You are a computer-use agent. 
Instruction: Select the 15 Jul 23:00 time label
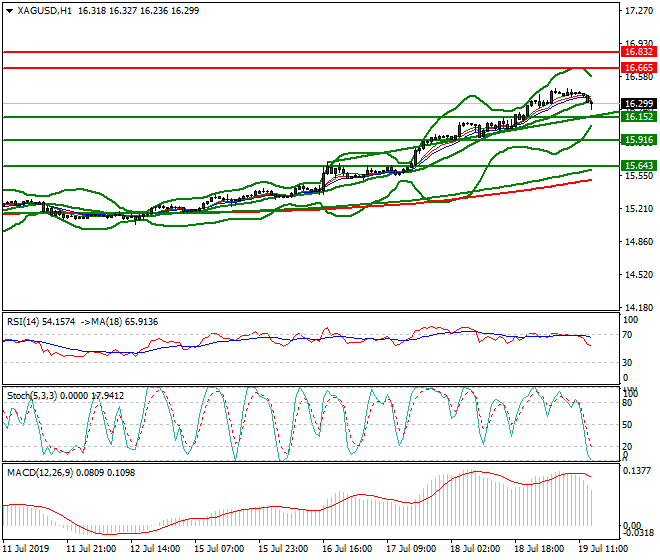pos(283,549)
